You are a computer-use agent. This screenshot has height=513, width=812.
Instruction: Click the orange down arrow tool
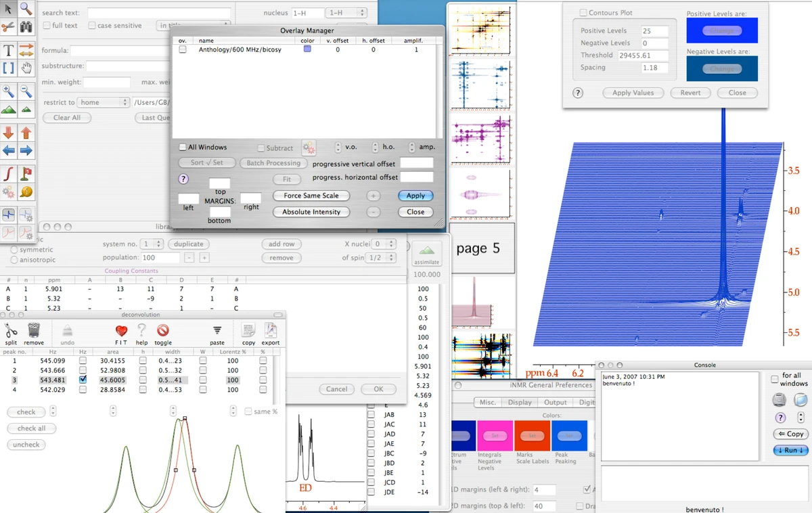8,132
